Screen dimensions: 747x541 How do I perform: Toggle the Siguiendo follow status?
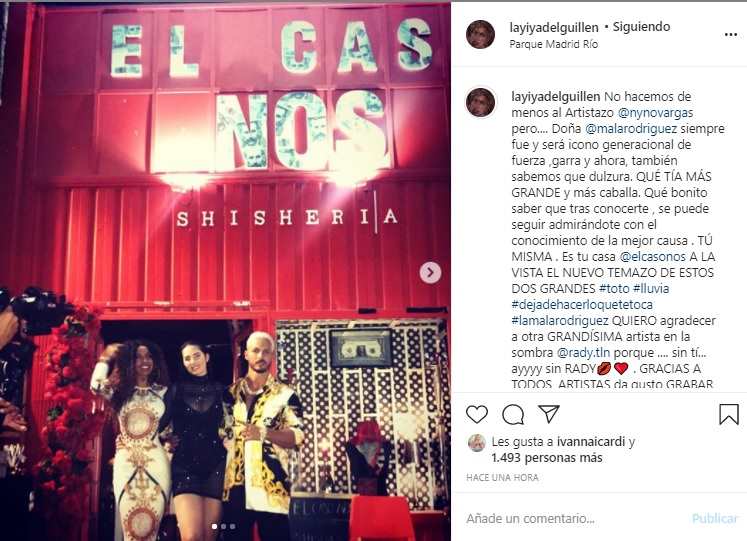[x=641, y=27]
